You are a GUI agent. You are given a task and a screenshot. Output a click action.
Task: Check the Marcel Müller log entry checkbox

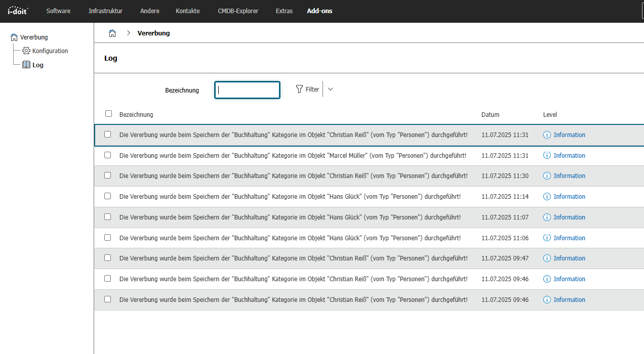(107, 155)
